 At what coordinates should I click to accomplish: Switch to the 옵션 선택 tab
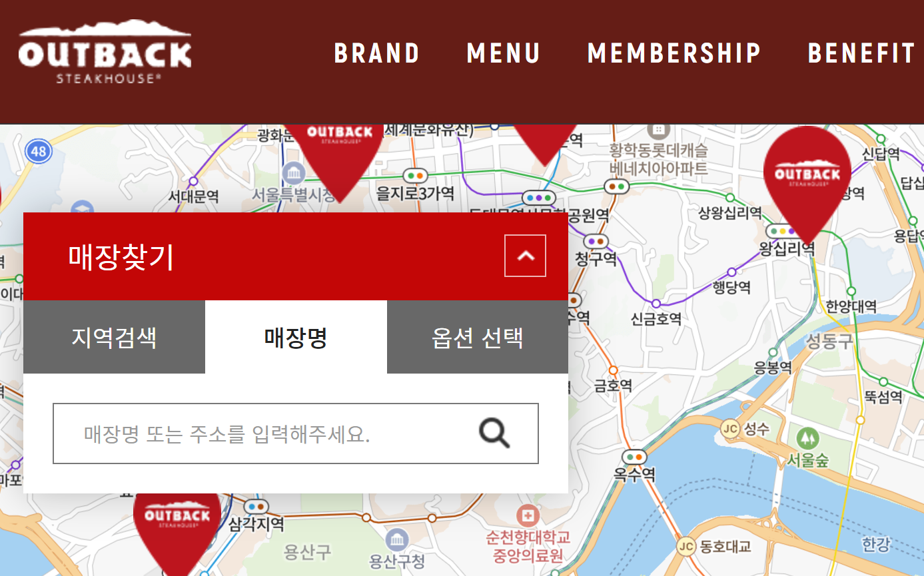tap(478, 337)
